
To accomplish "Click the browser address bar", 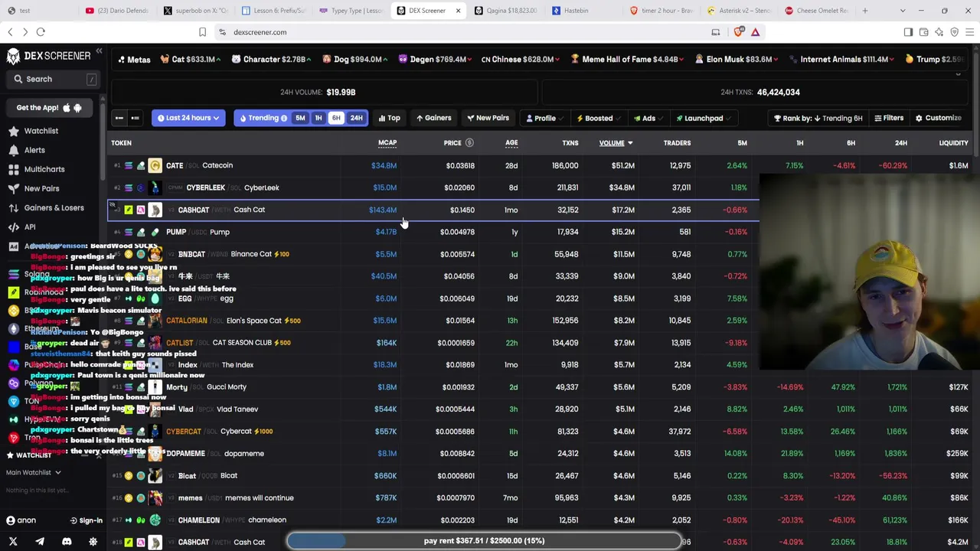I will click(x=459, y=32).
